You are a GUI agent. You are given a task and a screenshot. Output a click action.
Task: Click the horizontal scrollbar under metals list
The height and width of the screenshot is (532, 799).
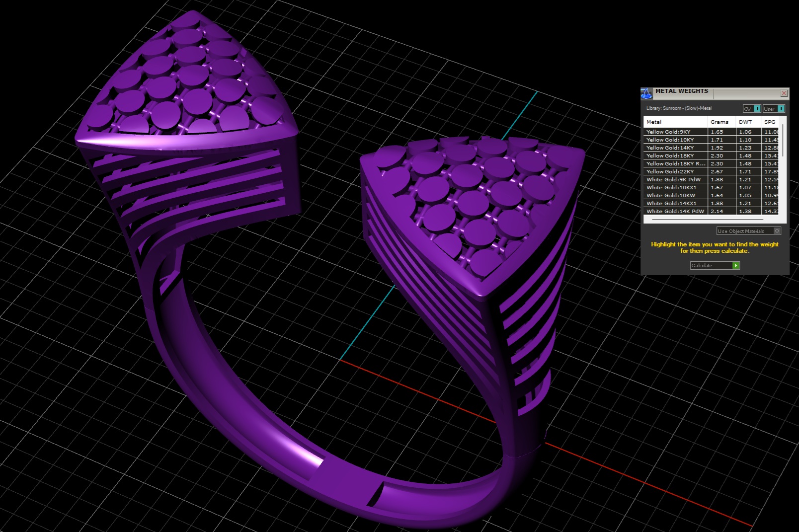[706, 219]
